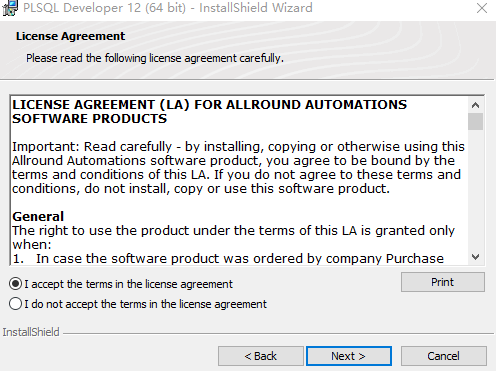The image size is (496, 371).
Task: Click the empty scrollbar track below the thumb
Action: tap(475, 190)
